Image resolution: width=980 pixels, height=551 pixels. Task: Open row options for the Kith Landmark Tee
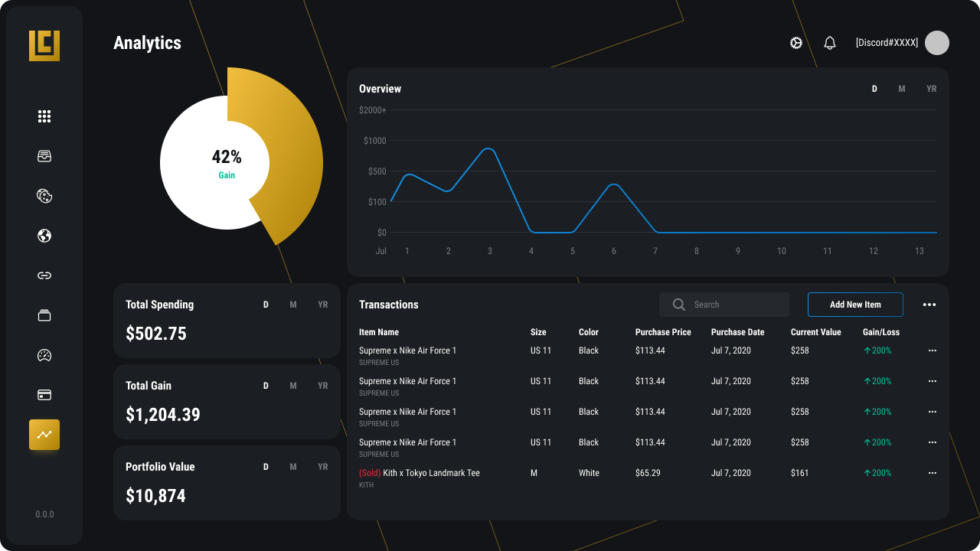932,473
